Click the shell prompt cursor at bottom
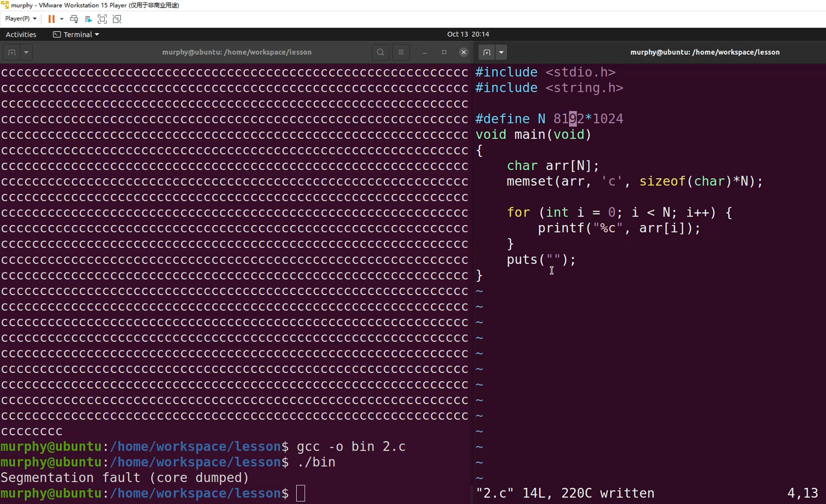The height and width of the screenshot is (504, 826). tap(300, 493)
